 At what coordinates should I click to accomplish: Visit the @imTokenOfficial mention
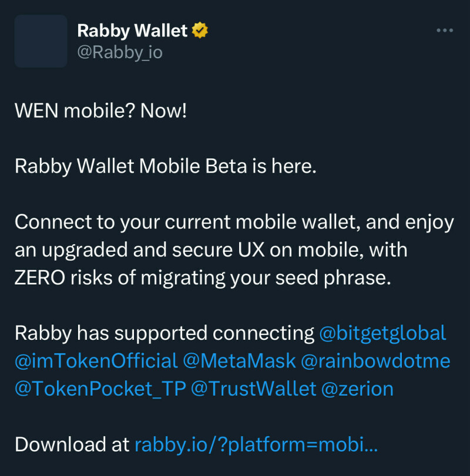(96, 360)
